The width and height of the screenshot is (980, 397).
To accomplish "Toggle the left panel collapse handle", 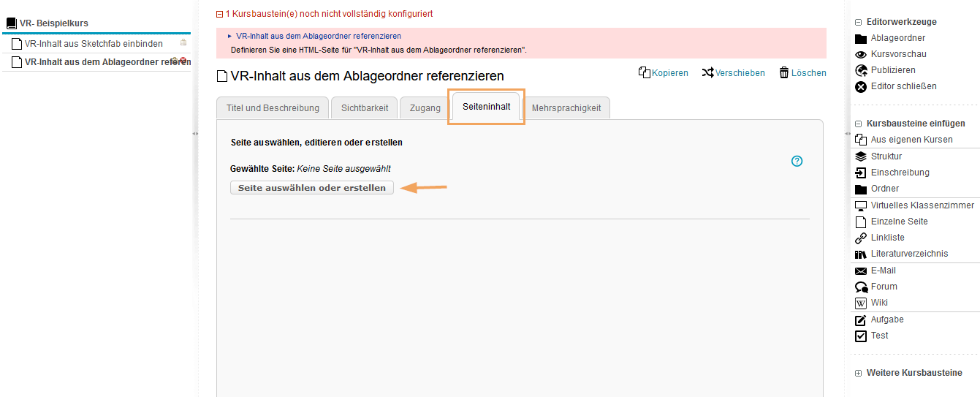I will 195,134.
